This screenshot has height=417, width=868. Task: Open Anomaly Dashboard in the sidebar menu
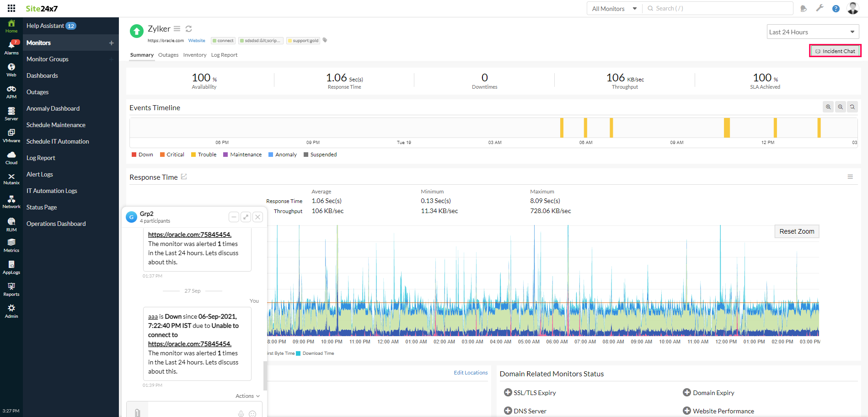click(x=53, y=108)
